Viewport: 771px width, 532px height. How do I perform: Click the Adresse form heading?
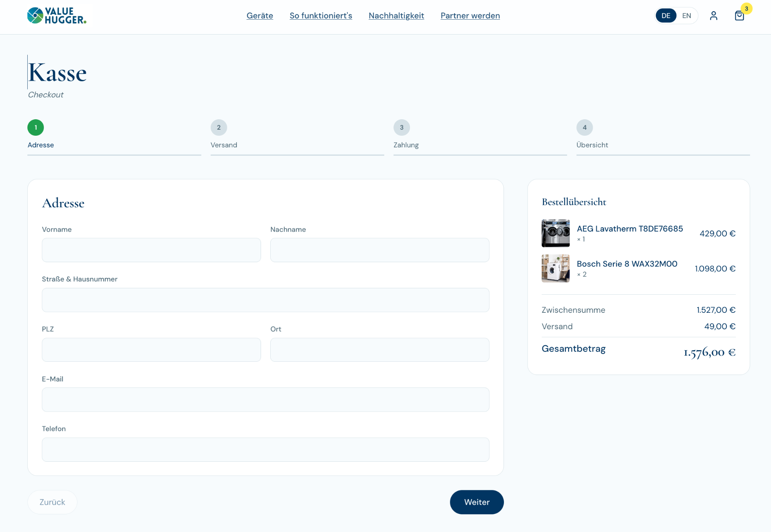point(63,203)
